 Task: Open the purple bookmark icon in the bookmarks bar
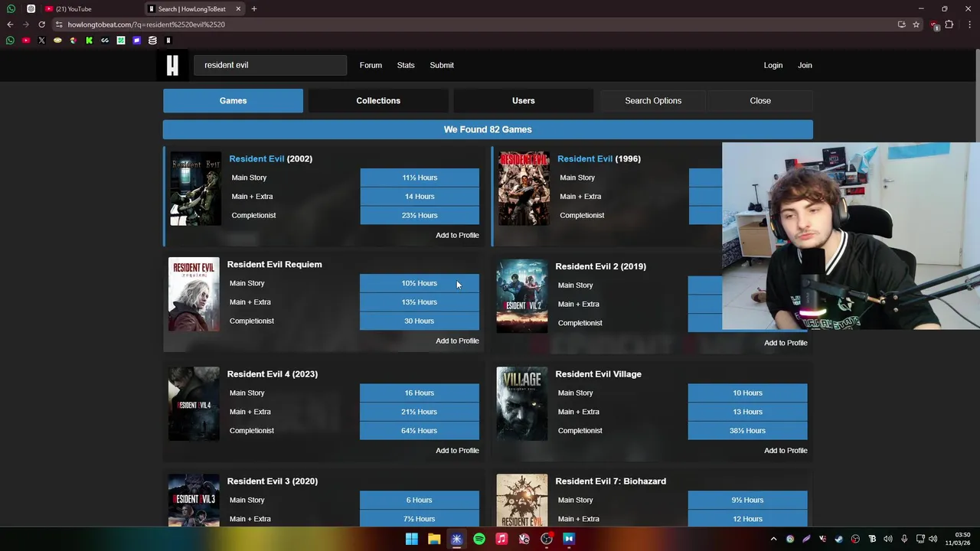click(136, 41)
